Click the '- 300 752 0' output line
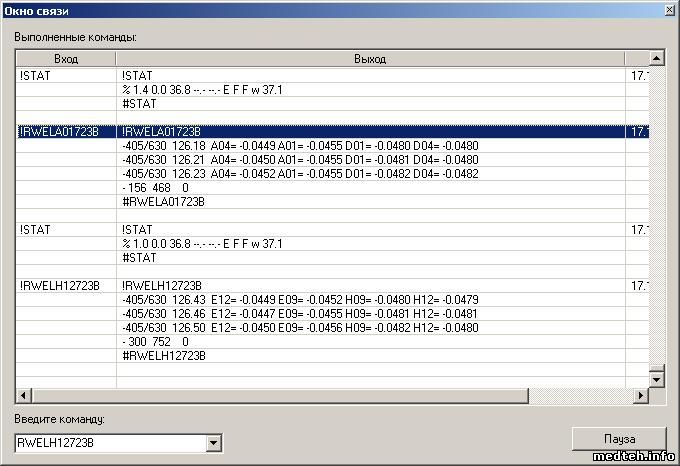Image resolution: width=680 pixels, height=466 pixels. (155, 341)
